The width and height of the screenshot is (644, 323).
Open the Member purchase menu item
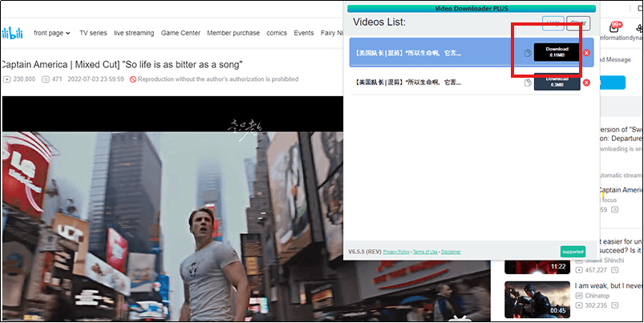pos(233,33)
